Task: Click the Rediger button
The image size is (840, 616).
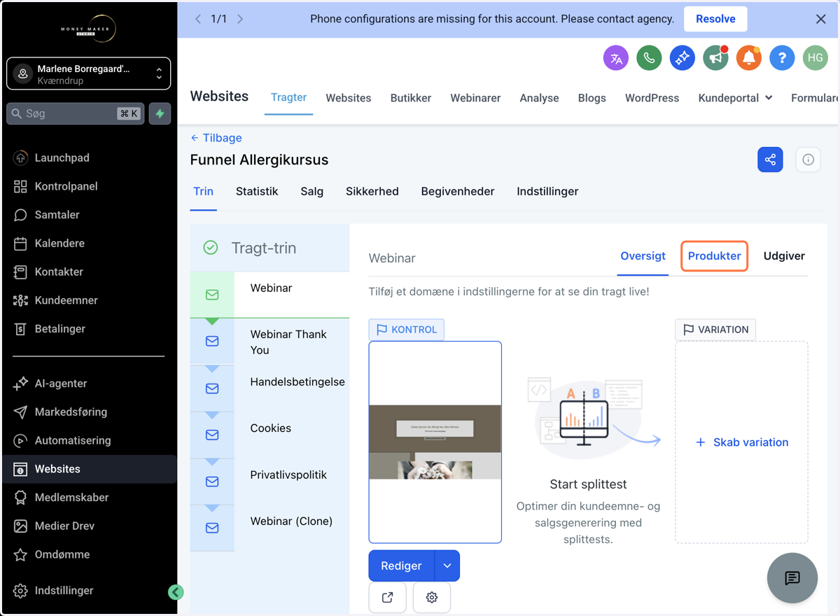Action: click(401, 566)
